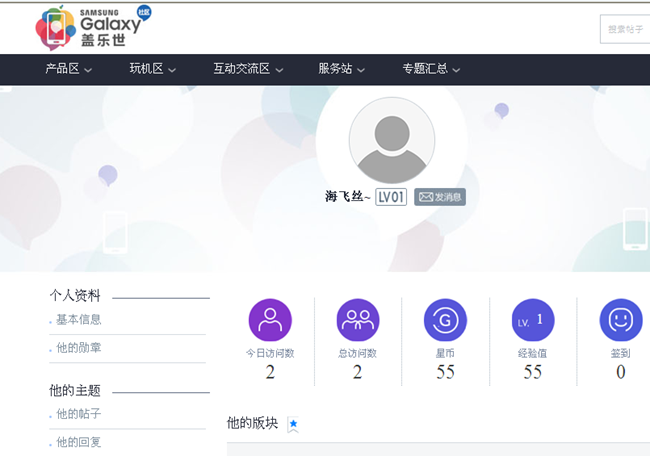Viewport: 650px width, 456px height.
Task: Click the star icon beside 他的版块
Action: (293, 424)
